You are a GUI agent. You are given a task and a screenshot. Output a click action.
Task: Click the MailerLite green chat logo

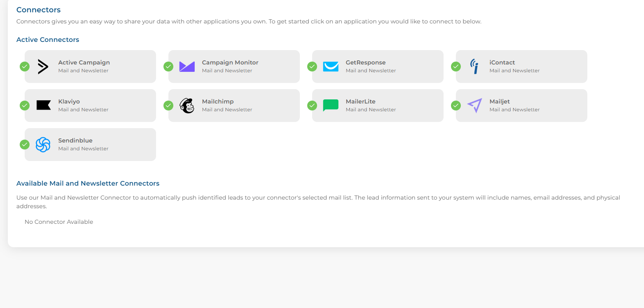(331, 106)
